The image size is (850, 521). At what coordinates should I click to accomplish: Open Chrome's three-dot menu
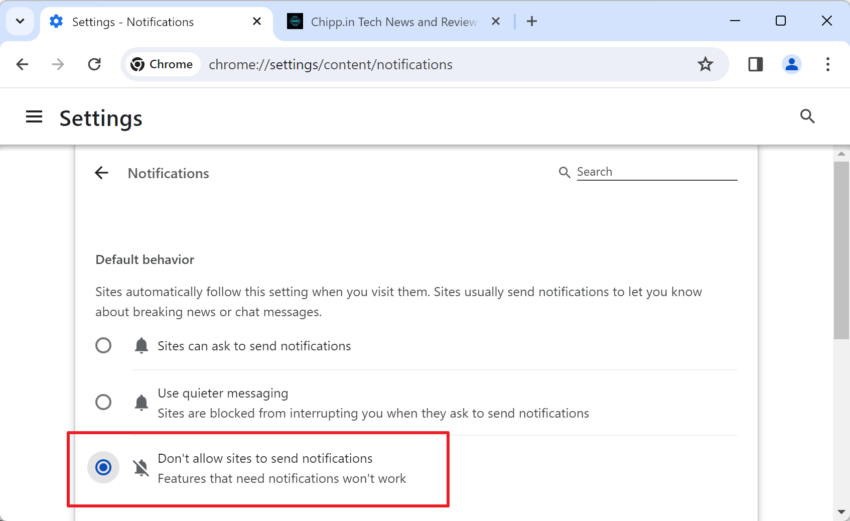tap(827, 65)
